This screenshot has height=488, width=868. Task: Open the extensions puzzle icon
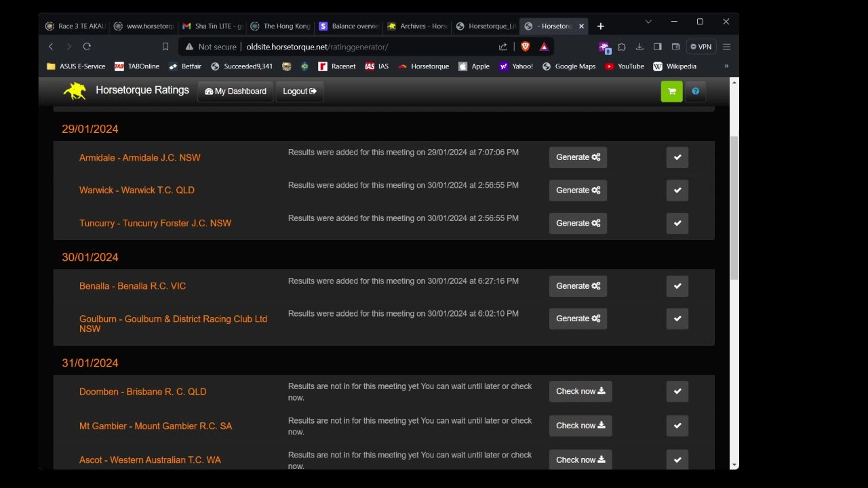click(621, 47)
